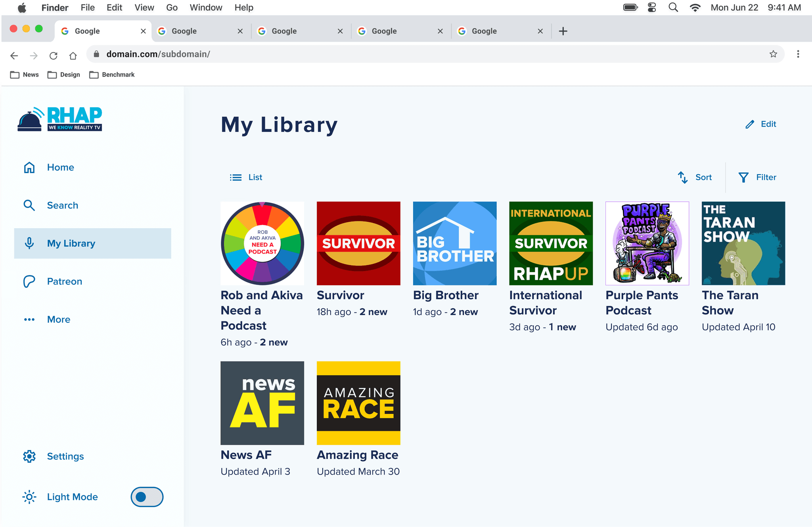
Task: Click the Settings gear icon
Action: (29, 456)
